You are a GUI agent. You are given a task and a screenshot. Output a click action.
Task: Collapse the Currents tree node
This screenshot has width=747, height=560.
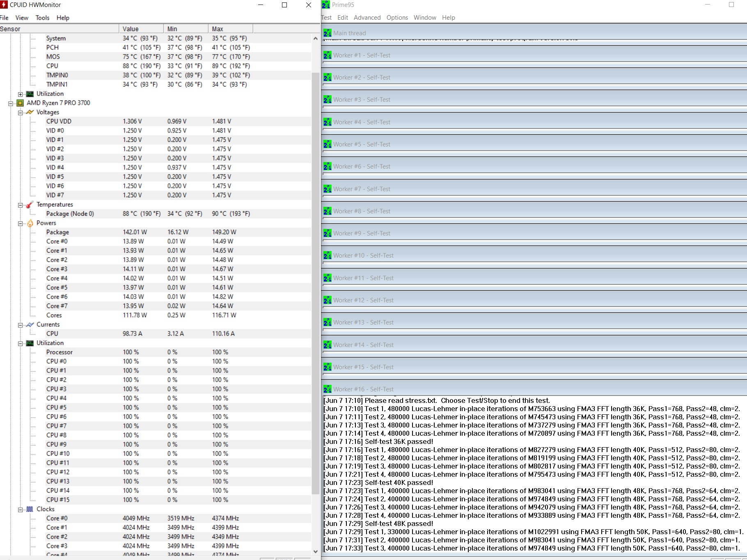(x=20, y=325)
